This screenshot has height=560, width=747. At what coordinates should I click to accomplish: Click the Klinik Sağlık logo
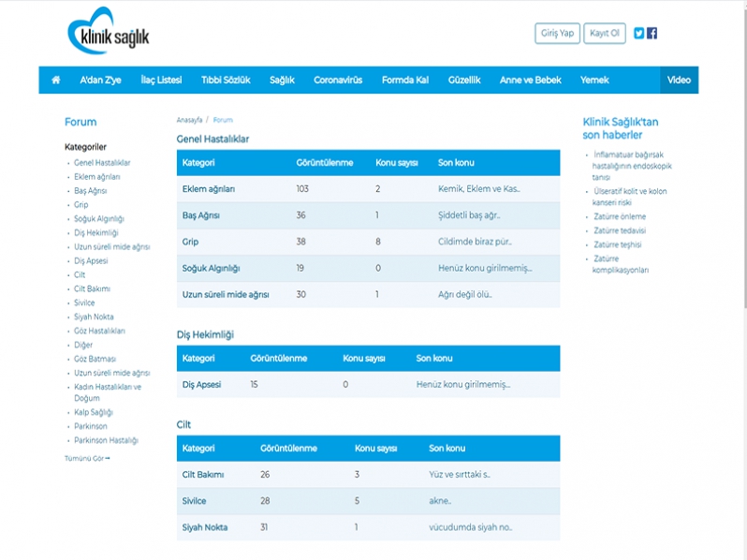[109, 32]
